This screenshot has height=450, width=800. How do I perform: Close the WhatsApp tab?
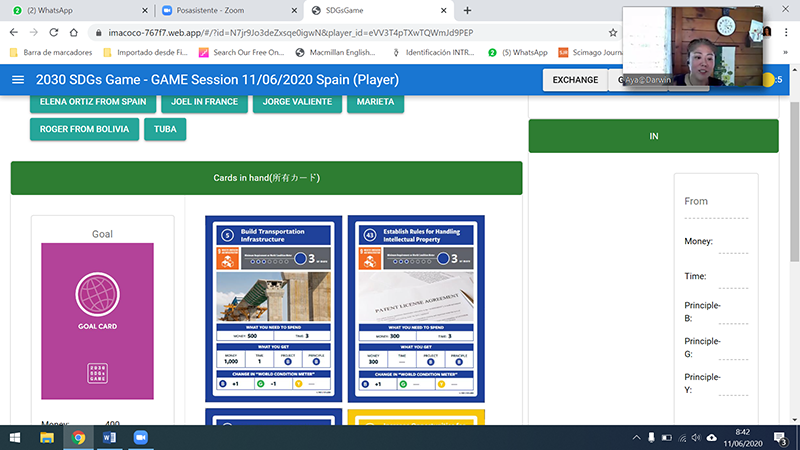point(144,10)
